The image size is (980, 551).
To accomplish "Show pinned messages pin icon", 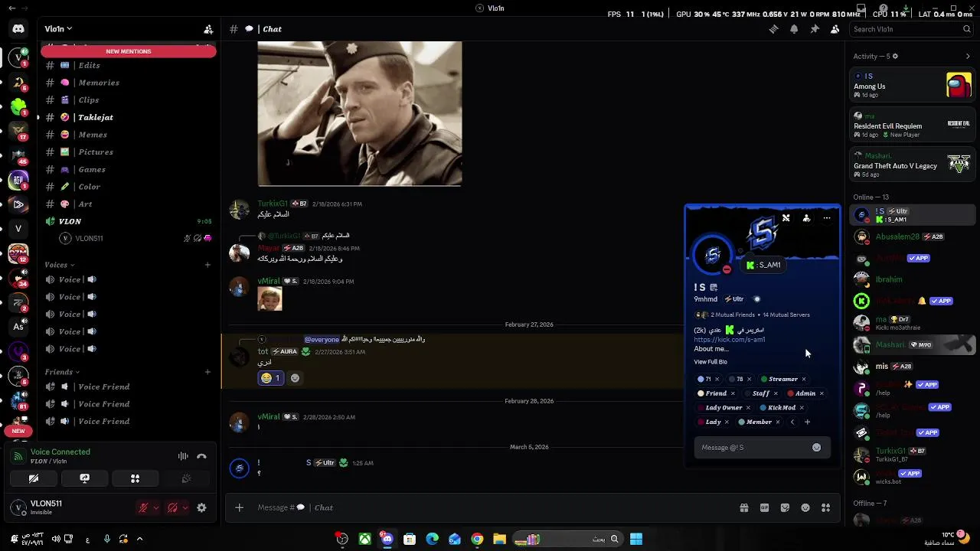I will coord(815,29).
